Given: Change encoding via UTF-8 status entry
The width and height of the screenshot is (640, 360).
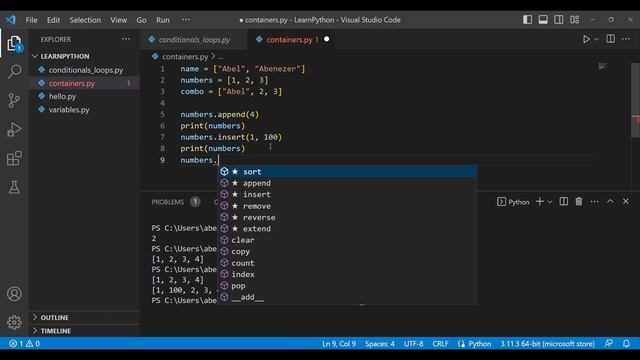Looking at the screenshot, I should click(x=413, y=344).
